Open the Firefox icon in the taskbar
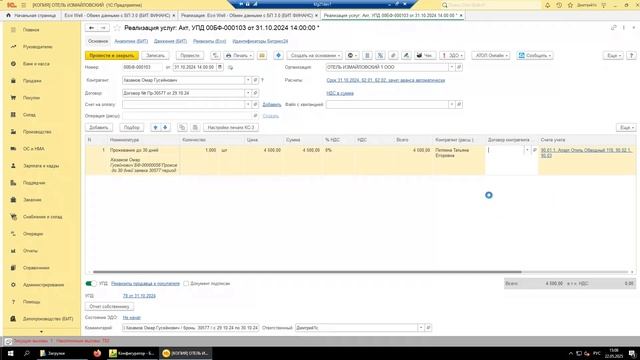640x360 pixels. tap(97, 353)
